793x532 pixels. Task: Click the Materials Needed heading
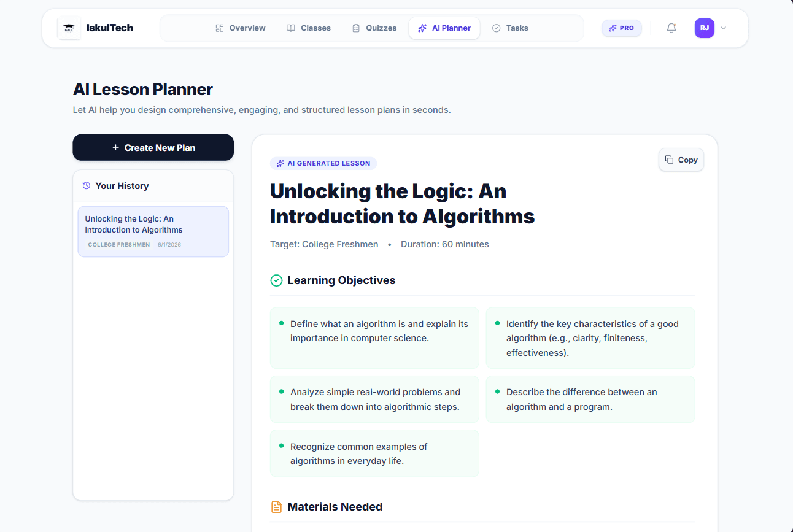[x=335, y=507]
